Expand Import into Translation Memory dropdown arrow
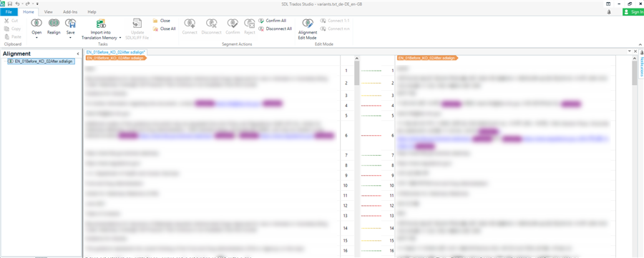This screenshot has height=258, width=644. [120, 38]
